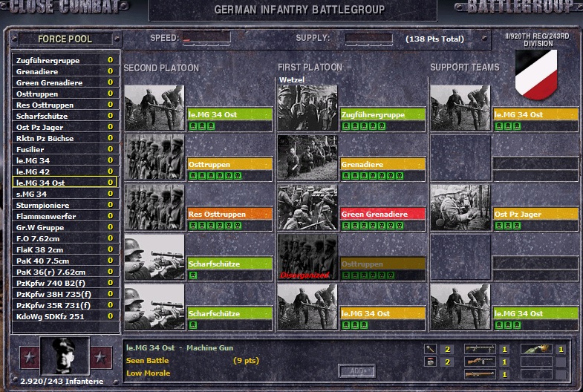This screenshot has width=583, height=392.
Task: Click the yellow Osttruppen label in Second Platoon
Action: pos(229,164)
